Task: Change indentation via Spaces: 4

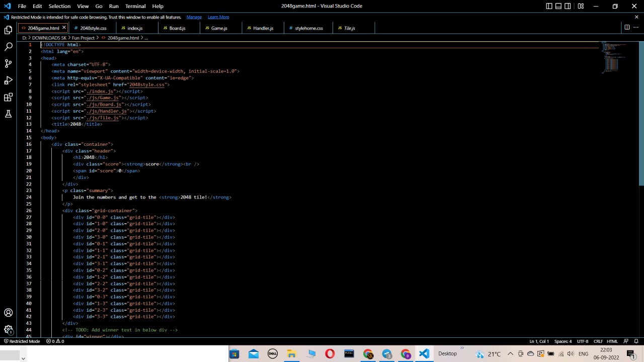Action: (x=563, y=341)
